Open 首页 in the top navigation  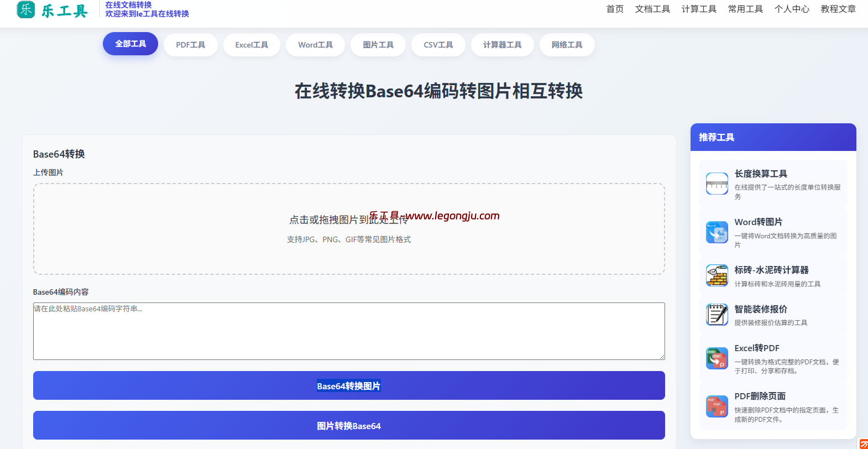point(615,9)
